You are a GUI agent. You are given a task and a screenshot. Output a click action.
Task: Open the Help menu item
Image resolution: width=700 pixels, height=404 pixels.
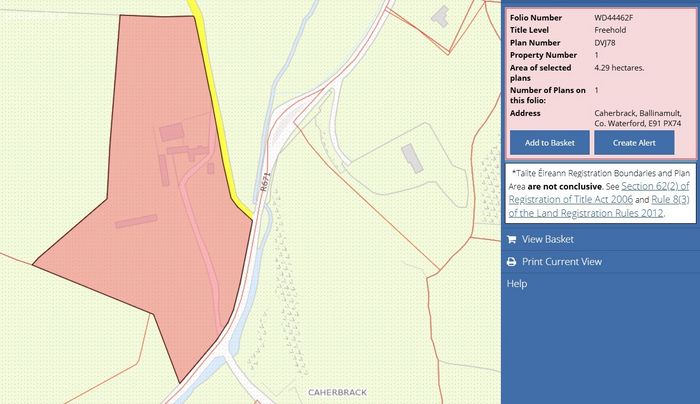pos(517,284)
